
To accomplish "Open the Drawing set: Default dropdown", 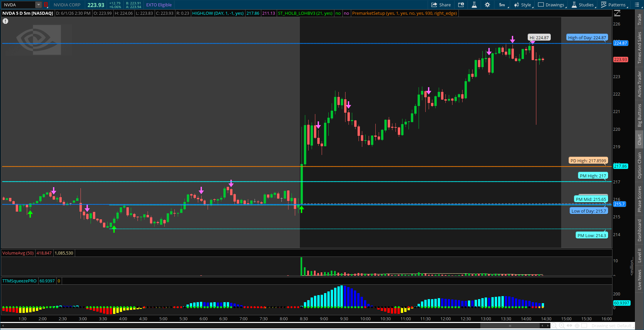I will pos(612,326).
